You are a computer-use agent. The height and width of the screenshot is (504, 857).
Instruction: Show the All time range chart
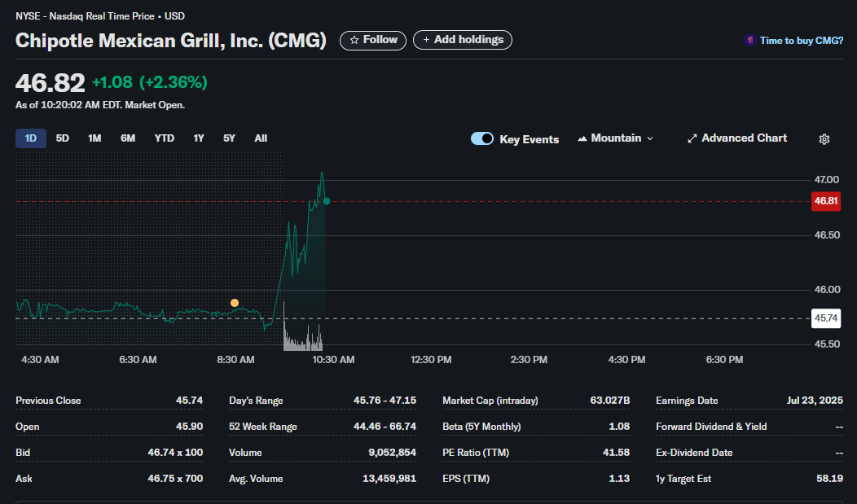point(261,138)
